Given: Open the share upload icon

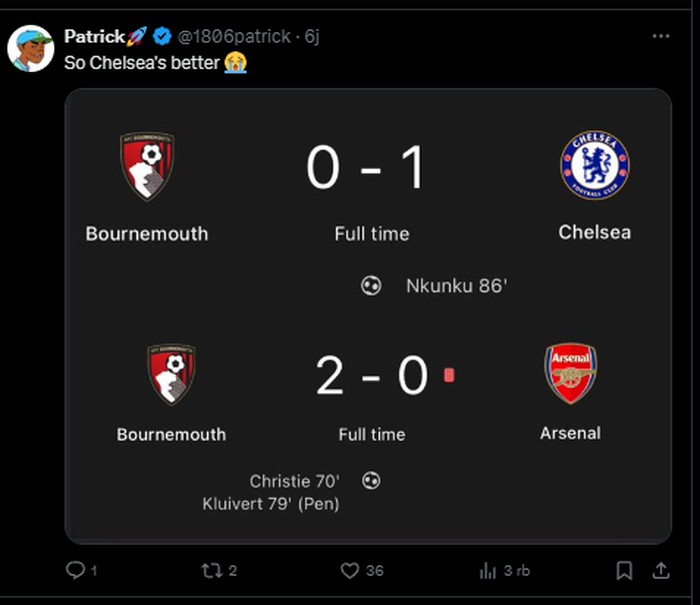Looking at the screenshot, I should point(660,570).
